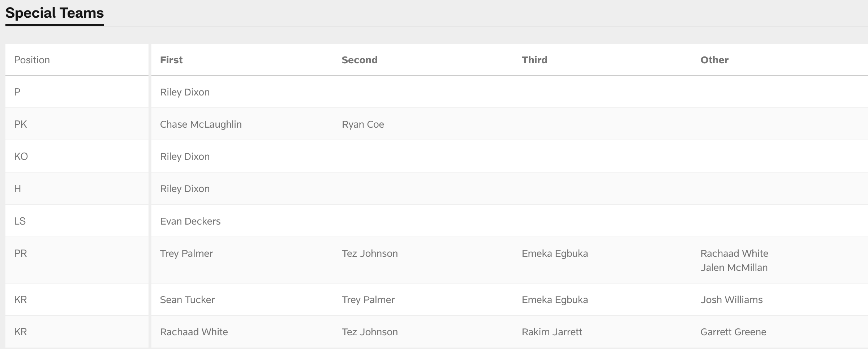Click backup kicker Ryan Coe
This screenshot has height=349, width=868.
(363, 124)
